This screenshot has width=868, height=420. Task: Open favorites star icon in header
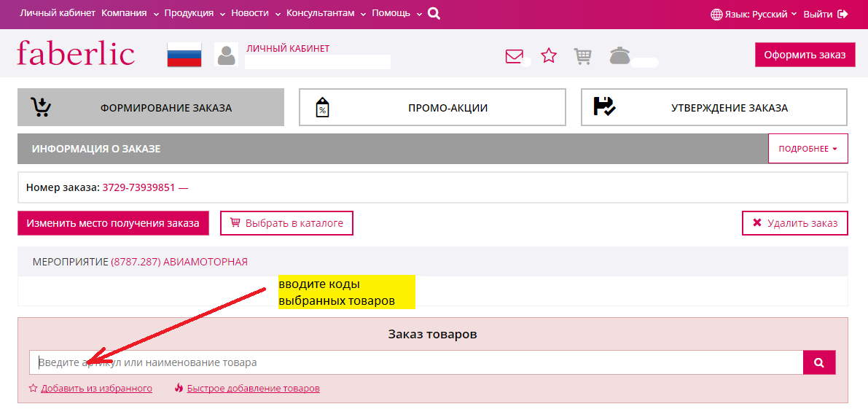[549, 55]
